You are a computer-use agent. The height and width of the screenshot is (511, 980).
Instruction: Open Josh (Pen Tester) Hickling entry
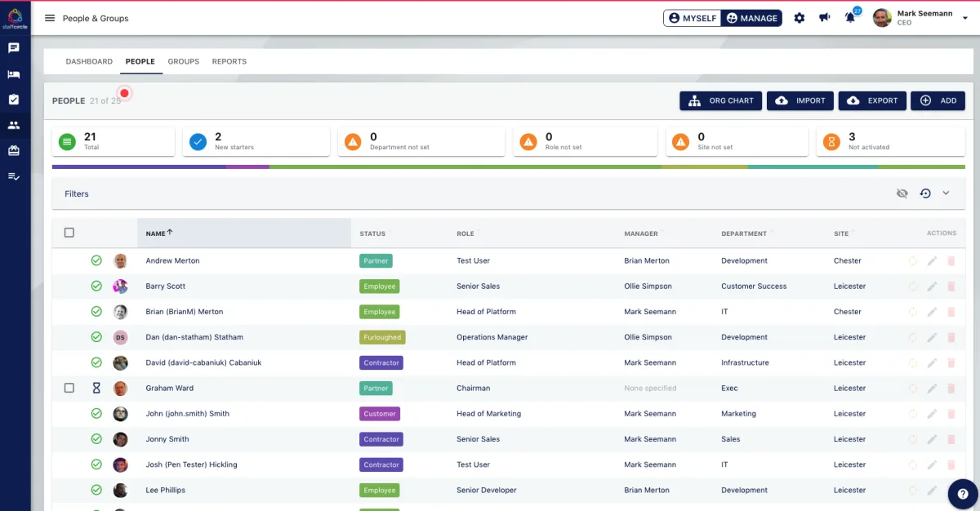coord(192,464)
